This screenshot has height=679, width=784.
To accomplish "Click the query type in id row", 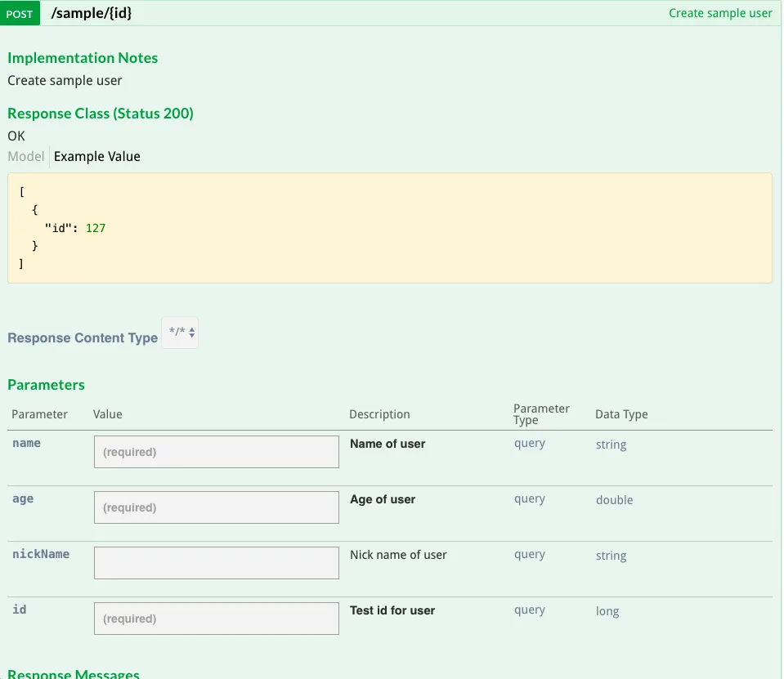I will [x=530, y=610].
